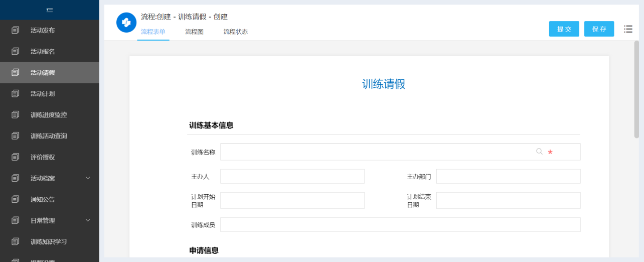Click the blue workflow logo icon

pyautogui.click(x=126, y=23)
